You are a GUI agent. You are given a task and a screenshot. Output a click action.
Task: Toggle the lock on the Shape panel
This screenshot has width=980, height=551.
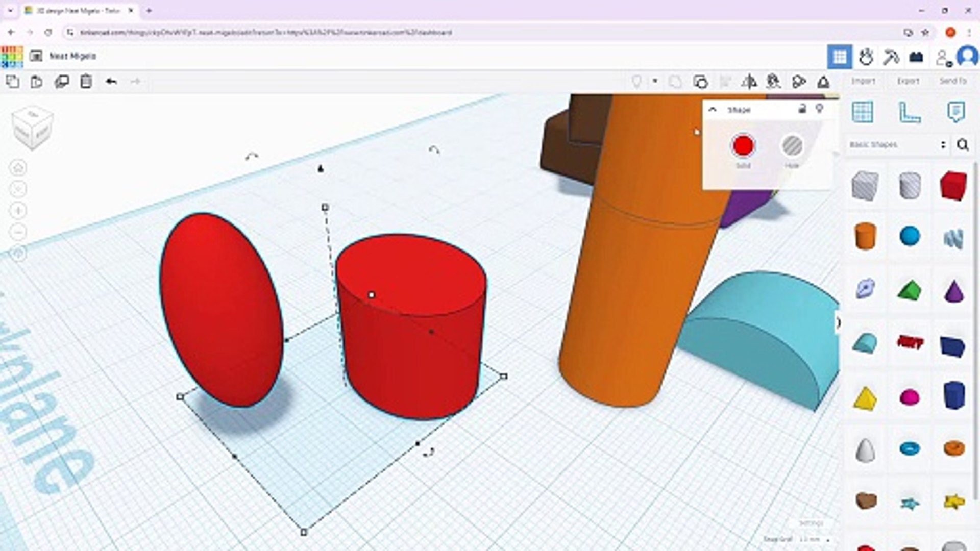coord(802,109)
